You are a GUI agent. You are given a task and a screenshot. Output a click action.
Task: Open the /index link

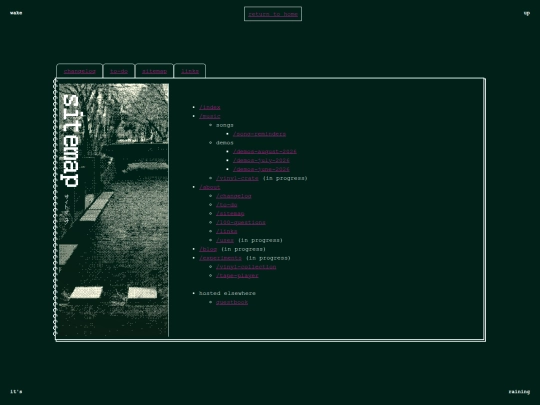(209, 107)
